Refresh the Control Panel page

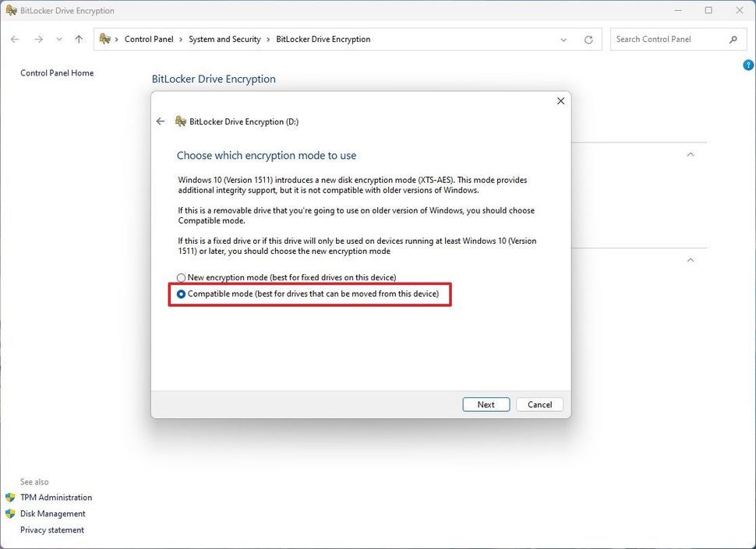pos(588,40)
